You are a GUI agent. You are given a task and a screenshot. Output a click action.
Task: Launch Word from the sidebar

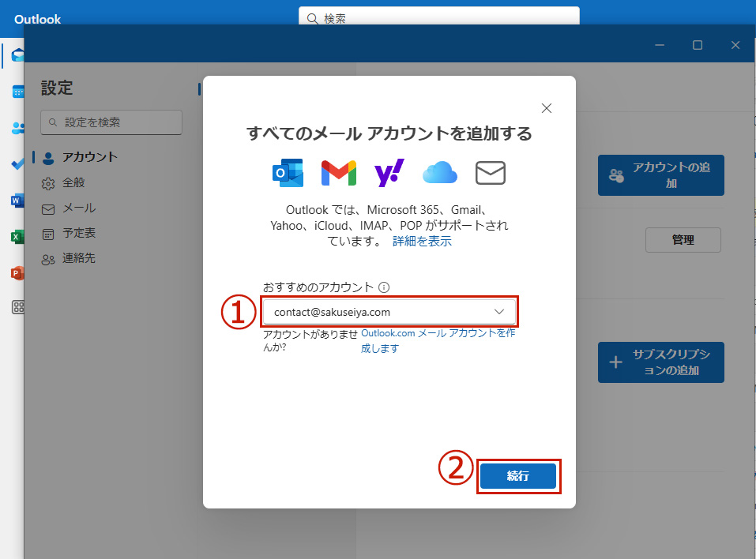[x=17, y=200]
